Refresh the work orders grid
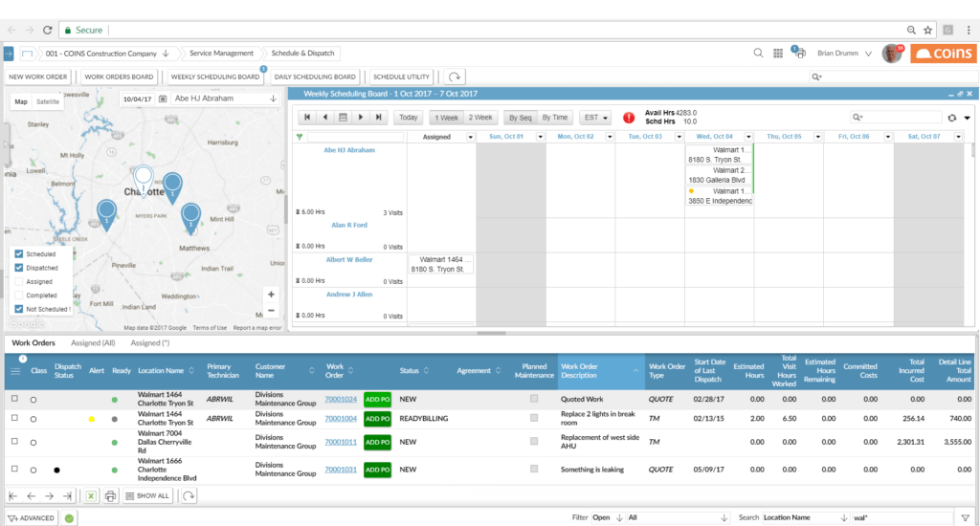 pos(189,496)
